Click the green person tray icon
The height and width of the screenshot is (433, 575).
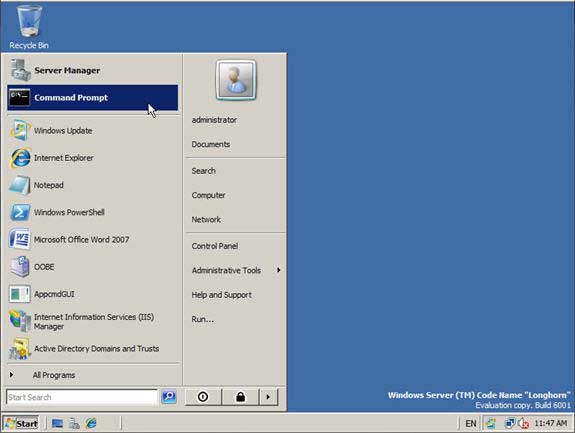491,423
